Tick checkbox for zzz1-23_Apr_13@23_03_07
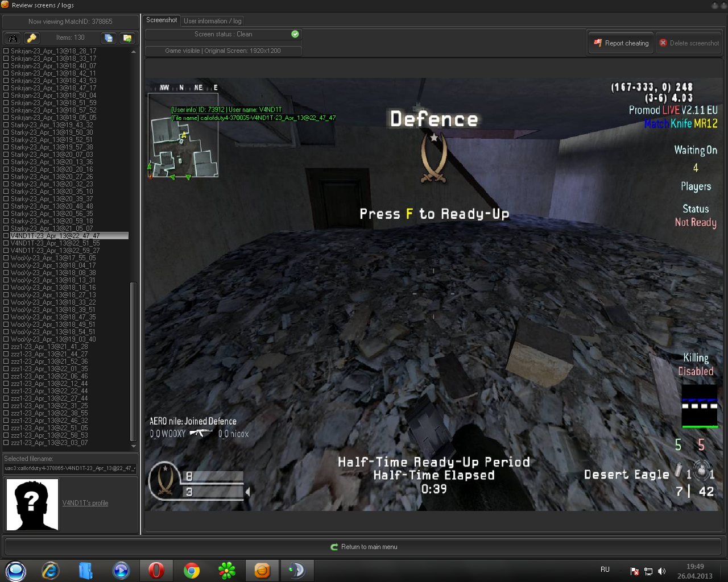Image resolution: width=728 pixels, height=582 pixels. [6, 443]
